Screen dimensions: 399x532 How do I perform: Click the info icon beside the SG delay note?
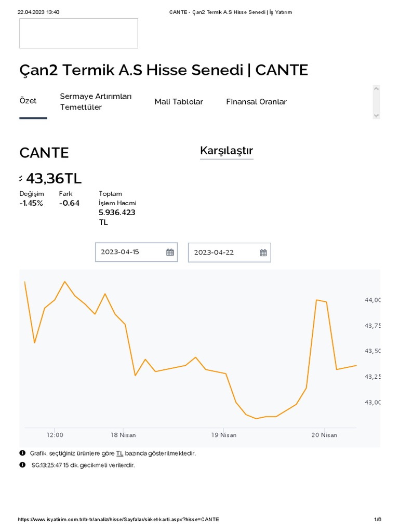pos(22,465)
